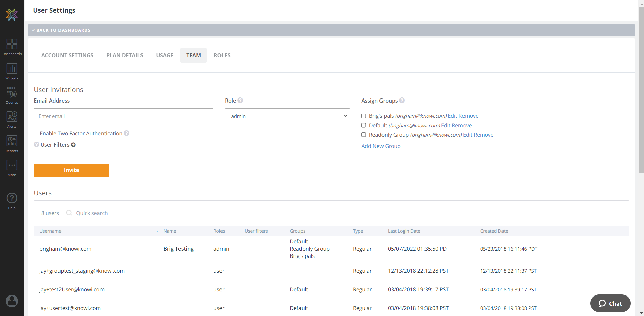Screen dimensions: 644x316
Task: Open the user profile avatar icon
Action: [x=12, y=301]
